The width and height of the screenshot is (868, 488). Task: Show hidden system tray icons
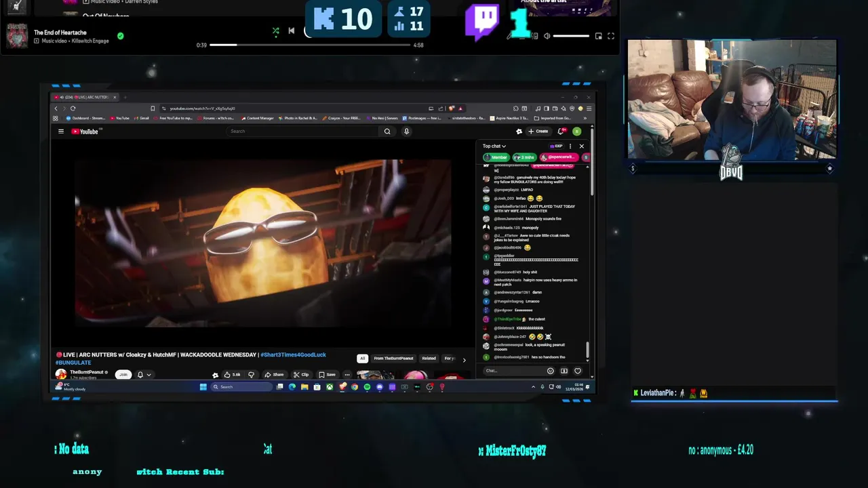(533, 387)
